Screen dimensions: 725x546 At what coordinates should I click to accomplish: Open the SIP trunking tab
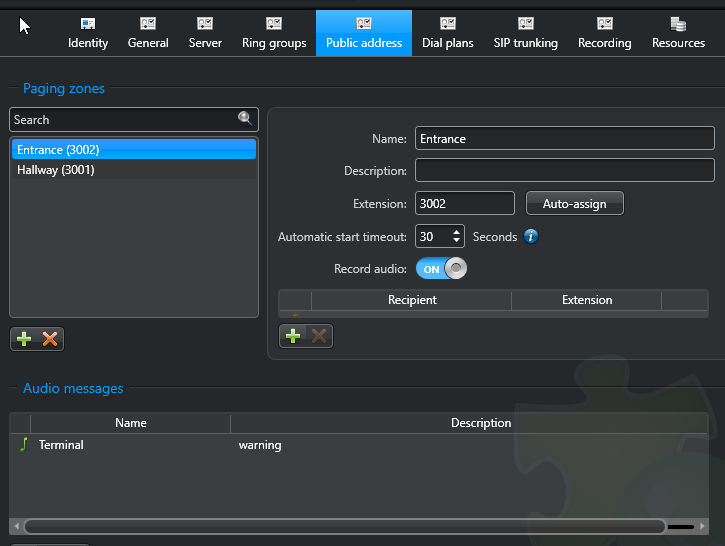pos(525,33)
